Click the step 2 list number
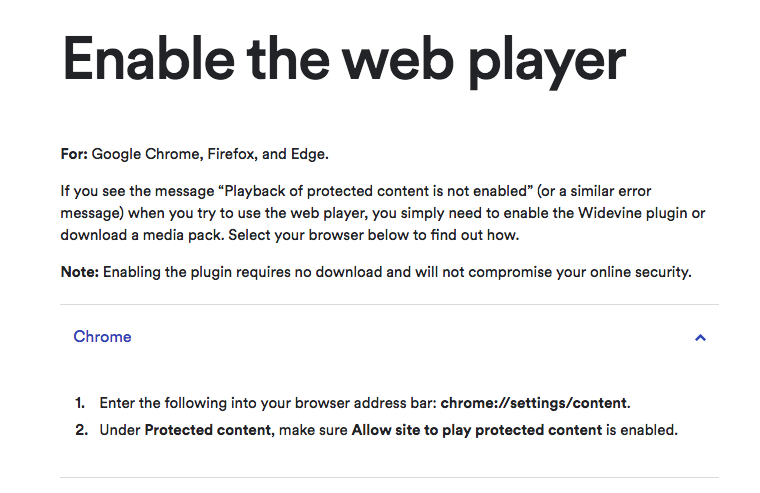 pos(81,430)
